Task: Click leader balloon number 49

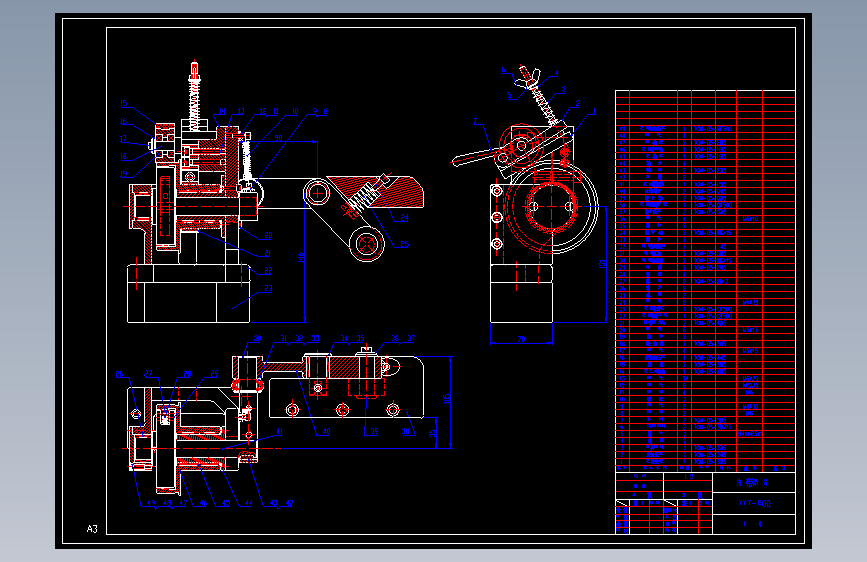Action: coord(151,503)
